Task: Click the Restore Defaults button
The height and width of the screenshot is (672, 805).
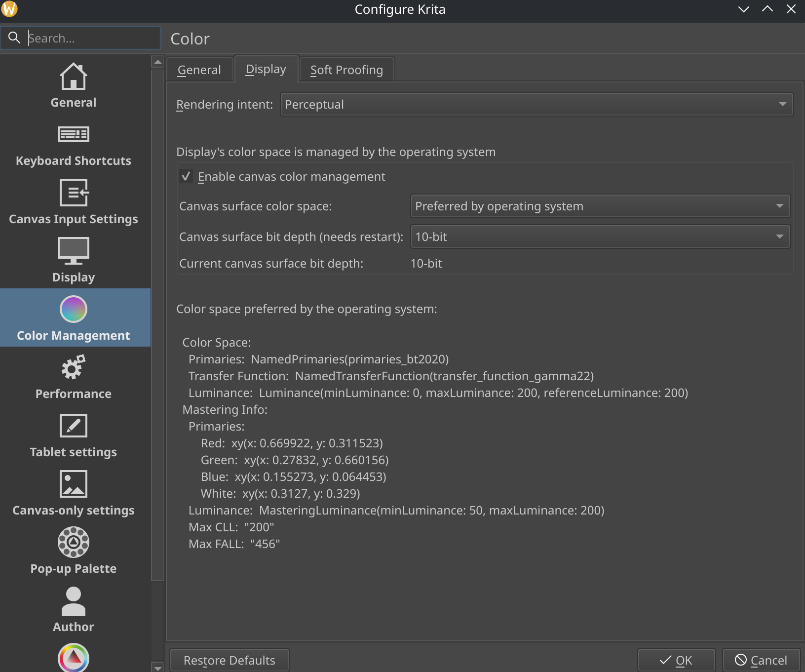Action: pyautogui.click(x=230, y=660)
